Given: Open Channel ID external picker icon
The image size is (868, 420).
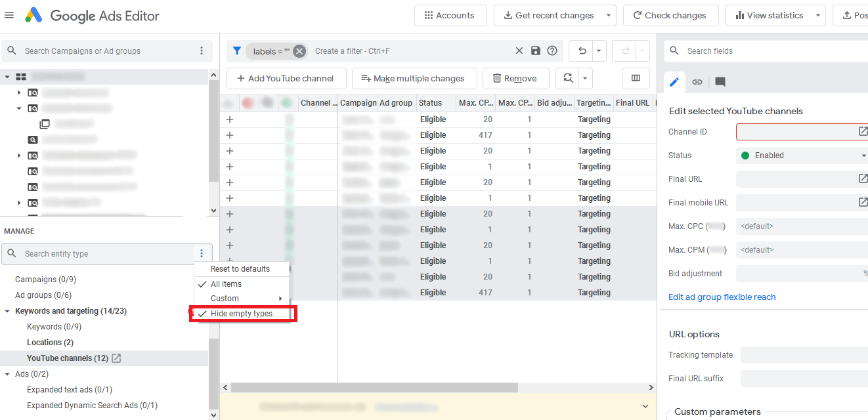Looking at the screenshot, I should pyautogui.click(x=863, y=131).
